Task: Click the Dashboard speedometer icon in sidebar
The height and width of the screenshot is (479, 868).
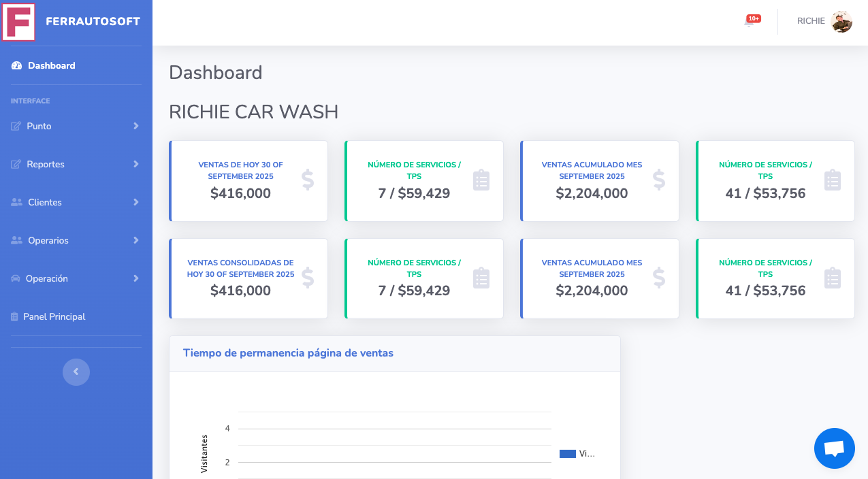Action: [x=17, y=66]
